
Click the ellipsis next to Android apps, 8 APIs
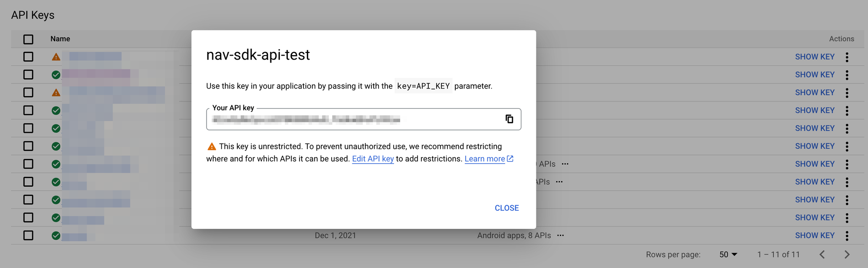pos(560,235)
